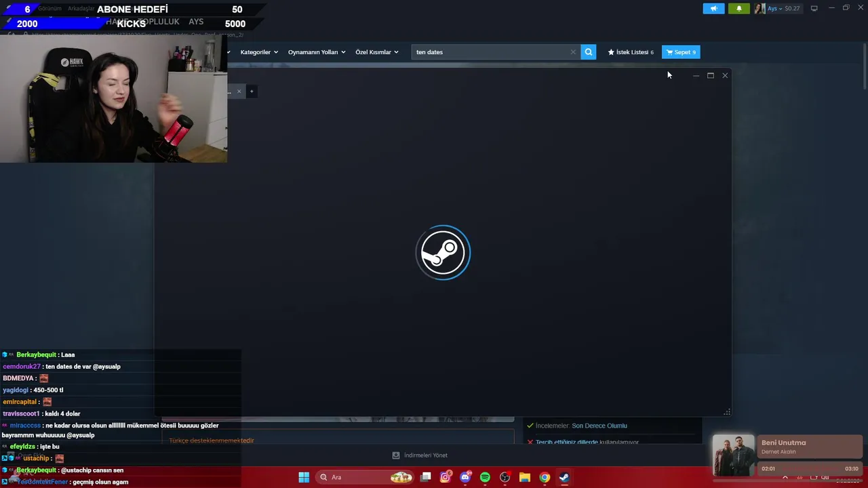
Task: Open Instagram from taskbar
Action: coord(446,477)
